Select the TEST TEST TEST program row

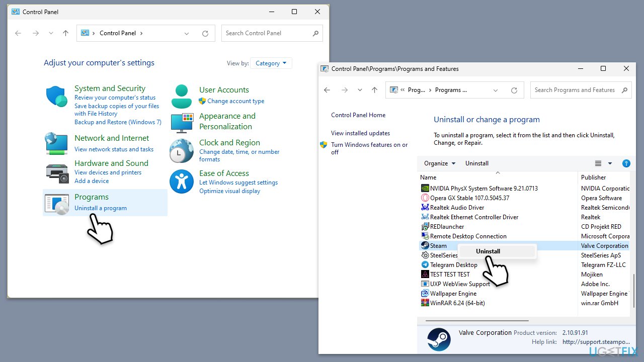tap(524, 275)
